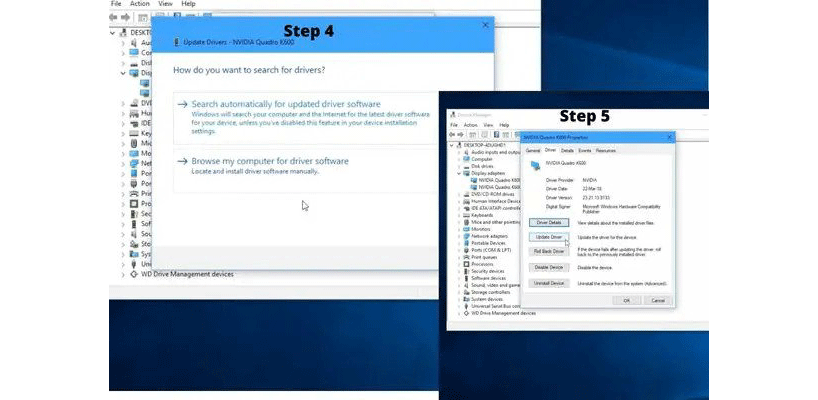Click Cancel in Properties dialog
Screen dimensions: 818x400
(658, 300)
